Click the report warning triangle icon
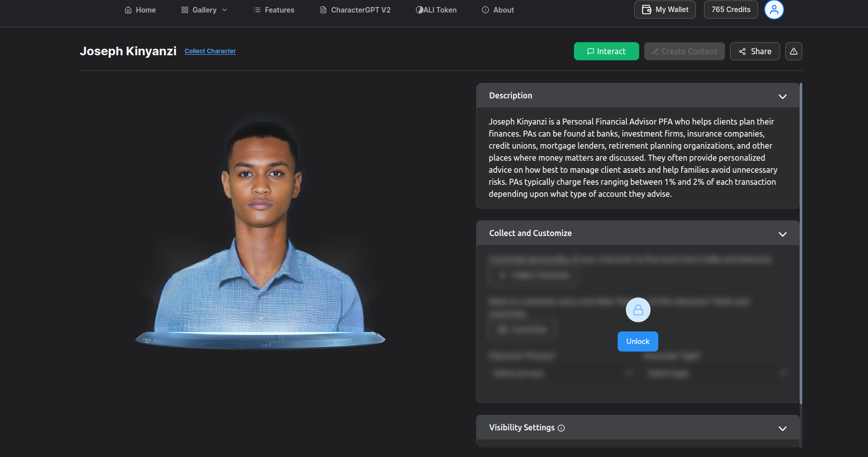Viewport: 868px width, 457px height. click(794, 51)
